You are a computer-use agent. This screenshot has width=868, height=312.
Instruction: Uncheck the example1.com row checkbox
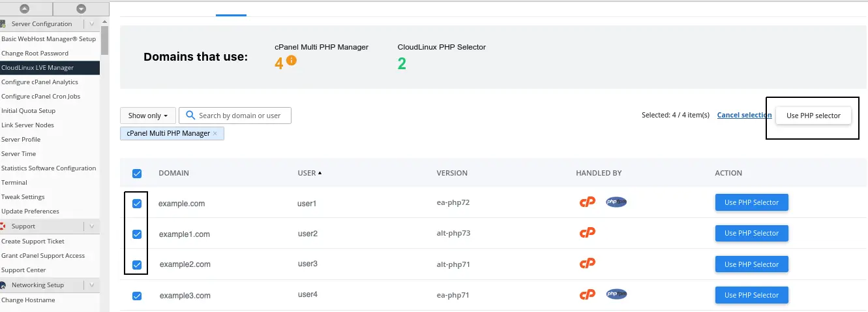(x=137, y=234)
